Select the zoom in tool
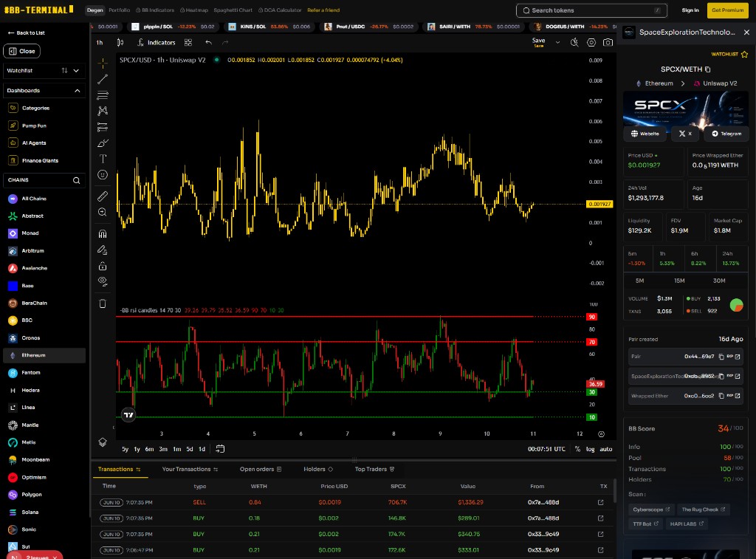This screenshot has width=756, height=559. pos(103,212)
